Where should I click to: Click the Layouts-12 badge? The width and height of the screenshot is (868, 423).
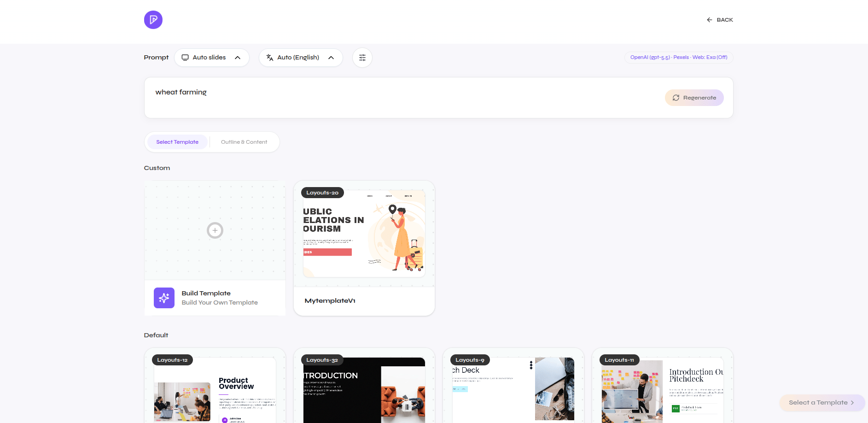(172, 360)
